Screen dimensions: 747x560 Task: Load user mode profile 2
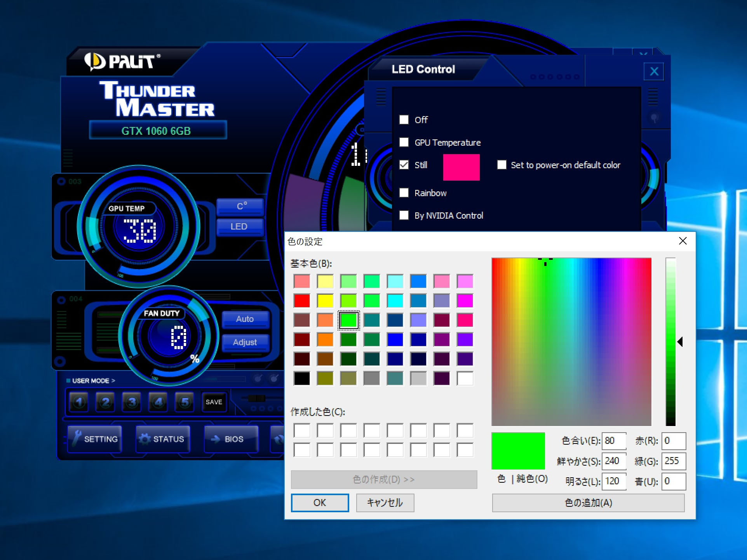pyautogui.click(x=105, y=402)
